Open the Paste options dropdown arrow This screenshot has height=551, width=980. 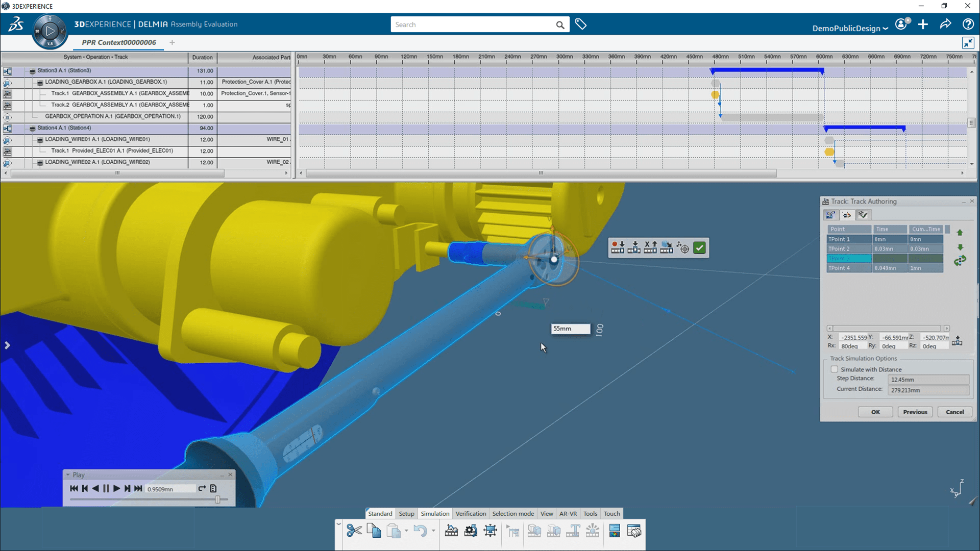pos(406,531)
